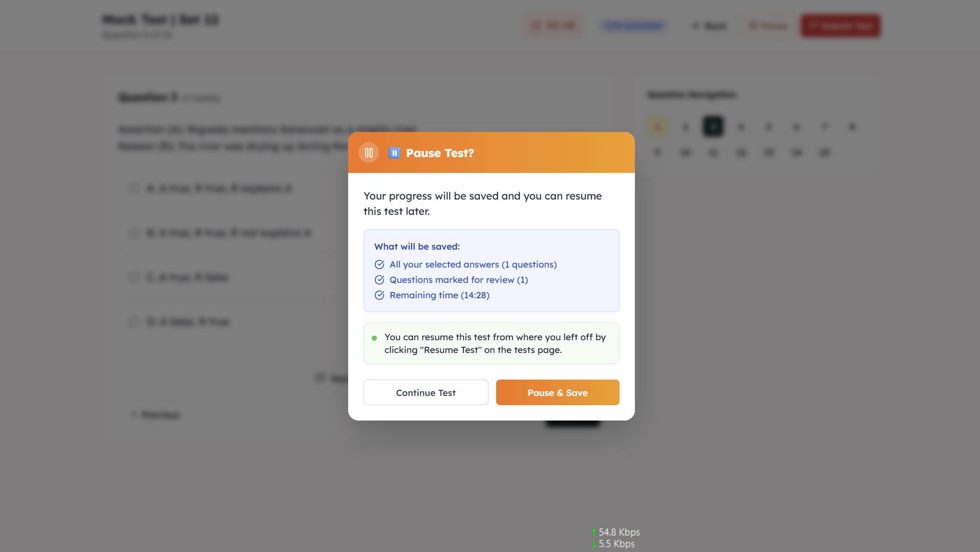Click checkmark icon beside selected answers line
The width and height of the screenshot is (980, 552).
379,264
